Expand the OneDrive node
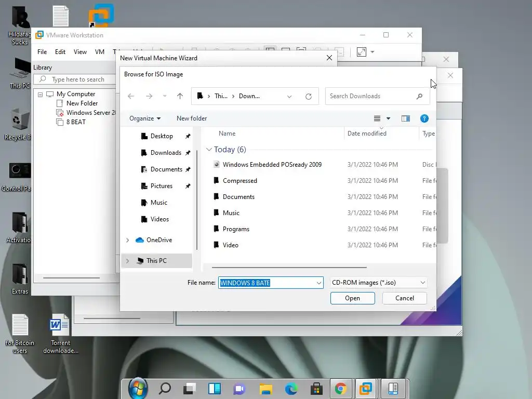The width and height of the screenshot is (532, 399). pyautogui.click(x=128, y=240)
